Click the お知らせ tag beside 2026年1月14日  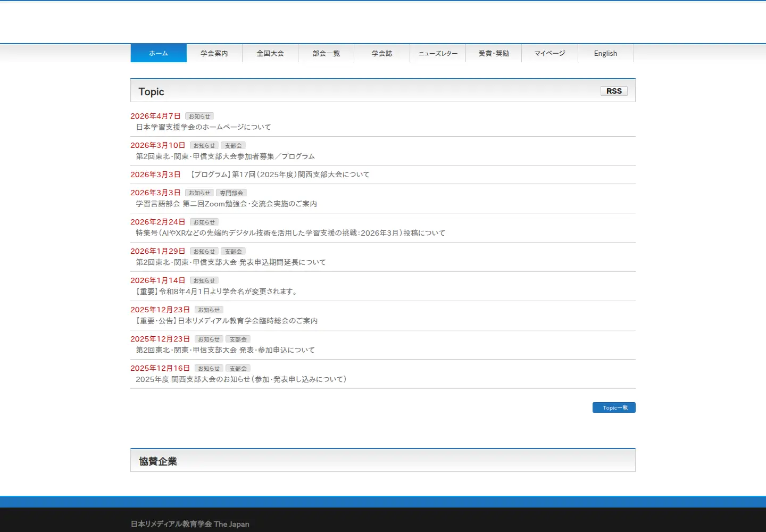click(204, 280)
